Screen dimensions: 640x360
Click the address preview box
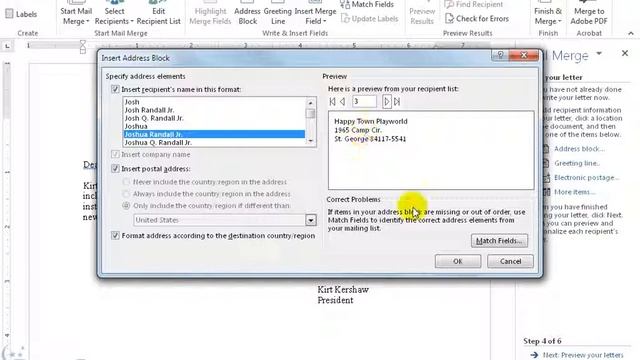[431, 150]
